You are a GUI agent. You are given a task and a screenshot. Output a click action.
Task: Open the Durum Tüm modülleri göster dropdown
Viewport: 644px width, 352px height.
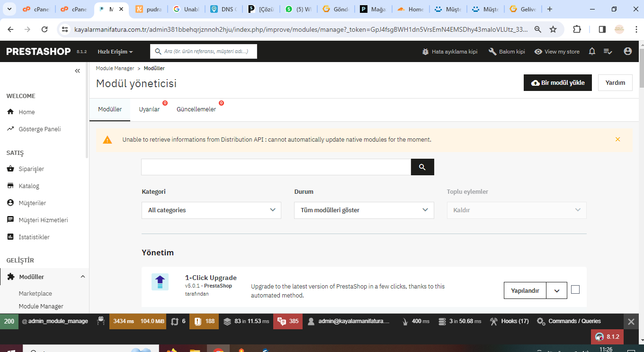pyautogui.click(x=364, y=210)
